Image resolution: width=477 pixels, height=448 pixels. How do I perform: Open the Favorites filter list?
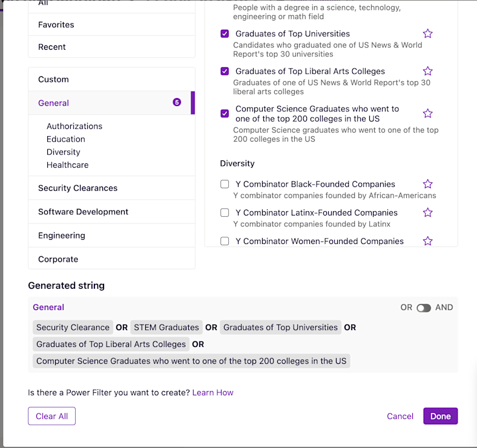pos(56,25)
